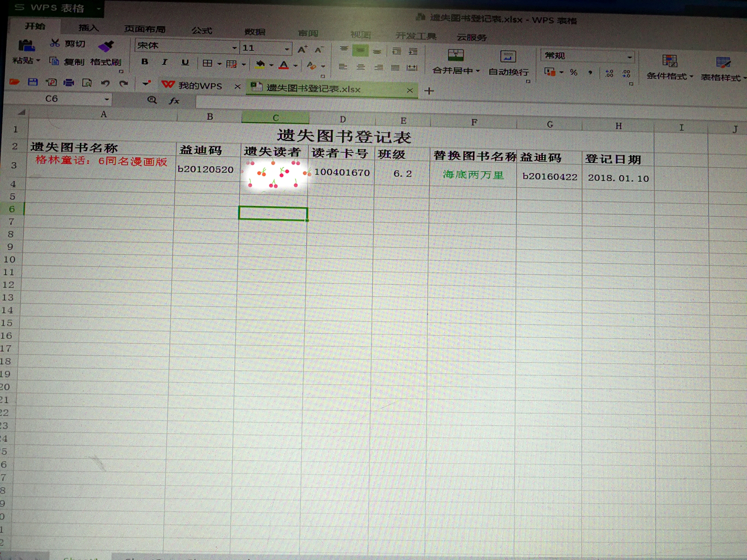The height and width of the screenshot is (560, 747).
Task: Open the Name Box C6 dropdown
Action: point(107,99)
